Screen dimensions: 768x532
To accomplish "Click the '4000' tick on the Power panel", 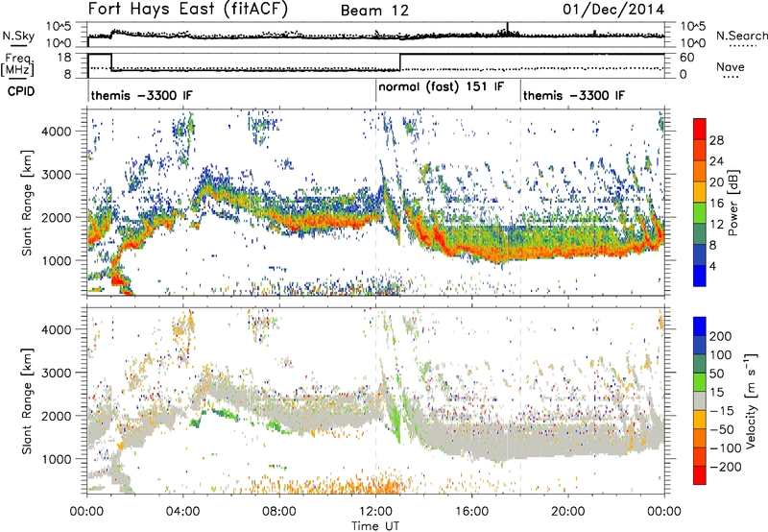I will (57, 132).
